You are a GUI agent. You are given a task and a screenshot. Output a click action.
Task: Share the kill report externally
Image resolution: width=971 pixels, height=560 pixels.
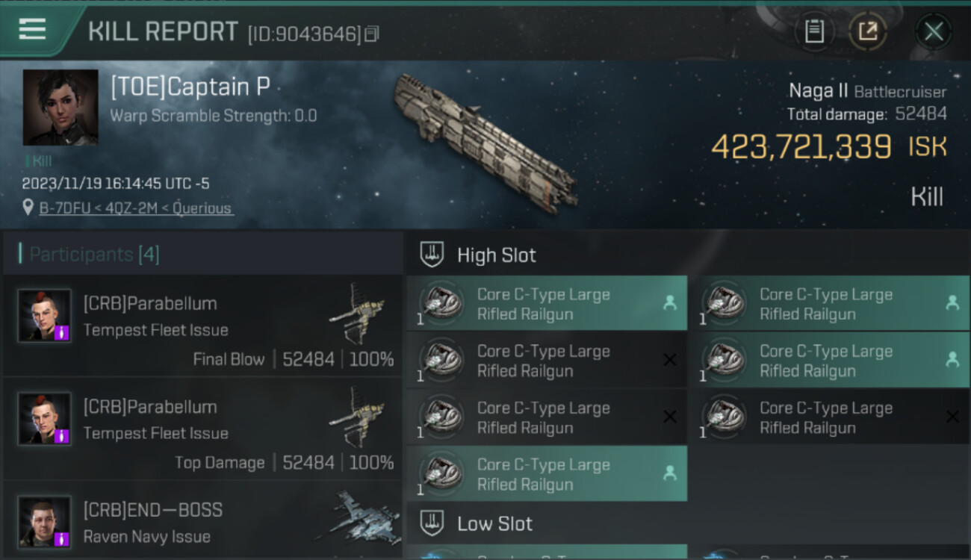[x=867, y=31]
